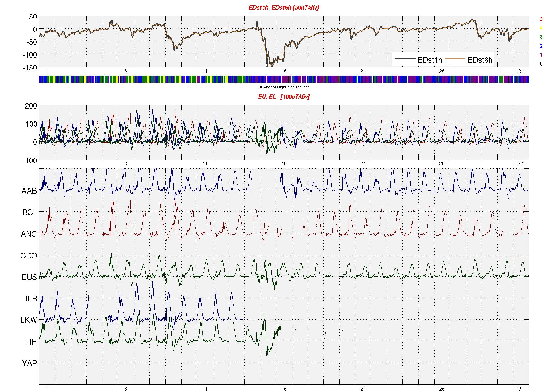Viewport: 557px width, 392px height.
Task: Click the 'EU, EL [100nT/div]' panel title
Action: (284, 97)
